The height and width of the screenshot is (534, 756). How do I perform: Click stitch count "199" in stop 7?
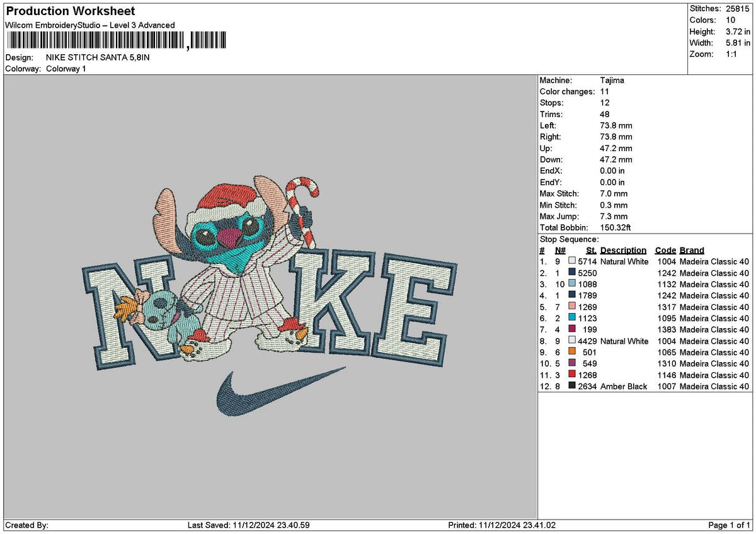click(590, 329)
